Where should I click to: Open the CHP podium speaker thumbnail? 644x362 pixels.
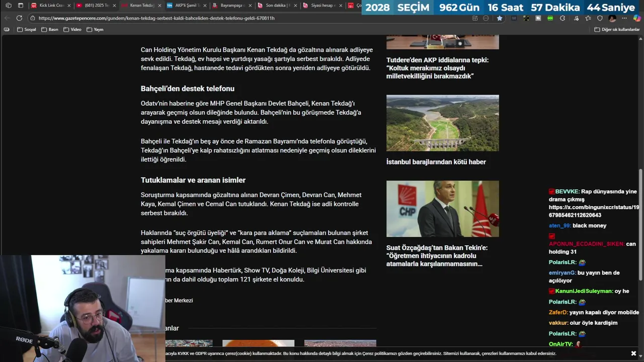click(443, 209)
